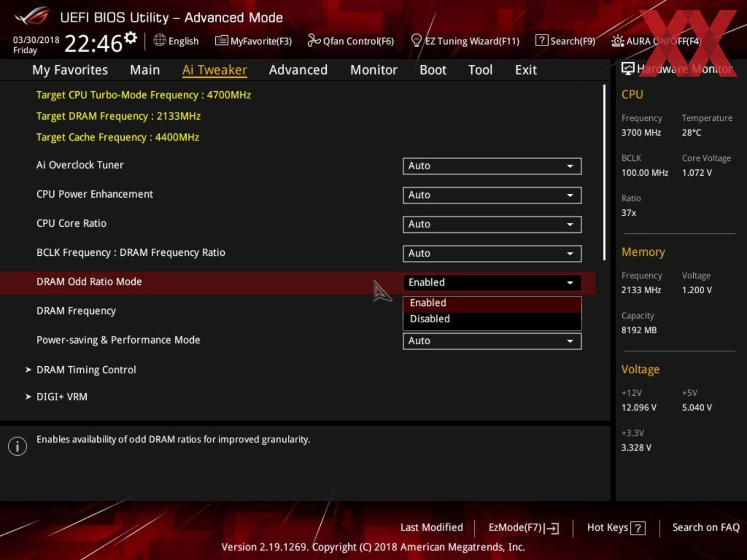Click Ratio value 37x

[x=629, y=212]
